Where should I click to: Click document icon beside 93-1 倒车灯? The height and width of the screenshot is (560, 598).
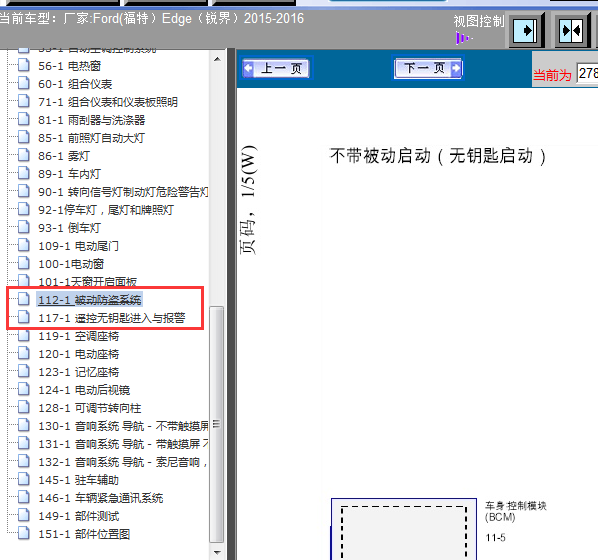pyautogui.click(x=24, y=227)
